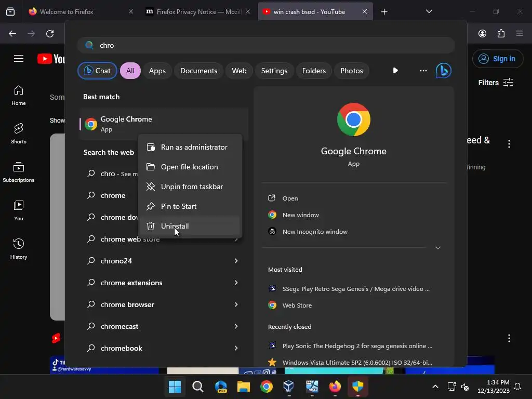This screenshot has width=532, height=399.
Task: Reload the page in Firefox
Action: click(x=50, y=34)
